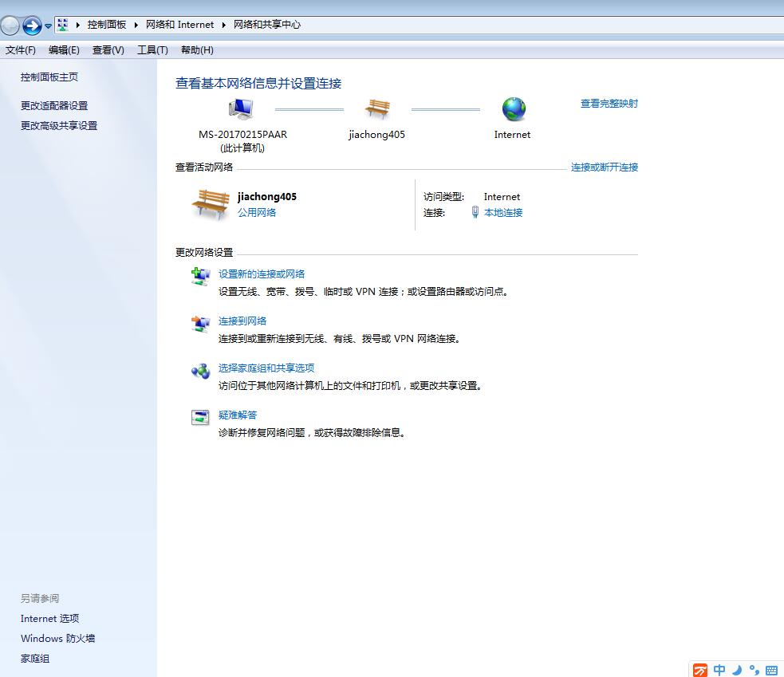Toggle the moon half-width icon in IME bar
784x677 pixels.
tap(737, 670)
